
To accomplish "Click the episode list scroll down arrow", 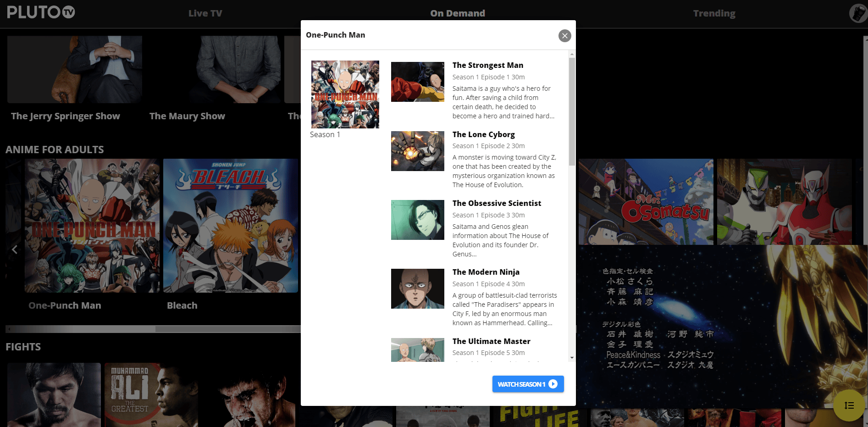I will (x=572, y=358).
